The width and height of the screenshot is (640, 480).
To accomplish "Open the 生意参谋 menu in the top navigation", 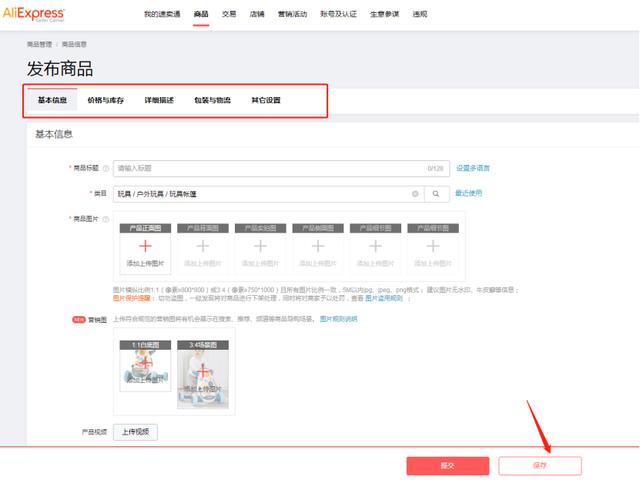I will coord(384,14).
